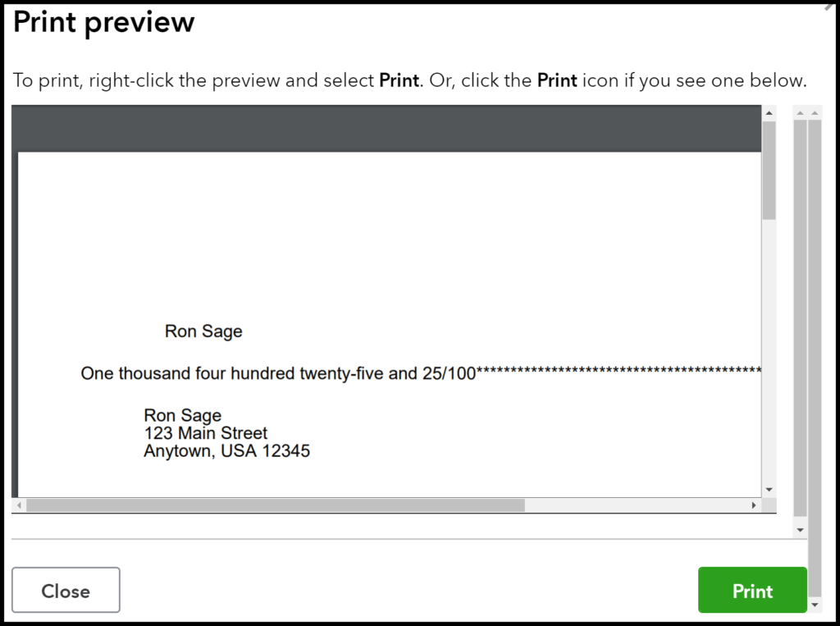The image size is (840, 626).
Task: Click the Close button
Action: [66, 590]
